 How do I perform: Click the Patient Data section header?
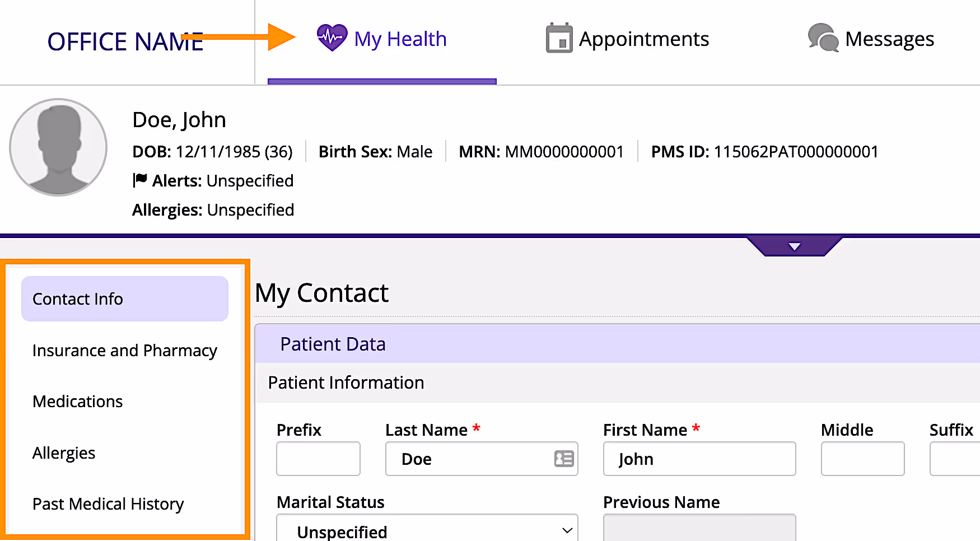point(617,344)
